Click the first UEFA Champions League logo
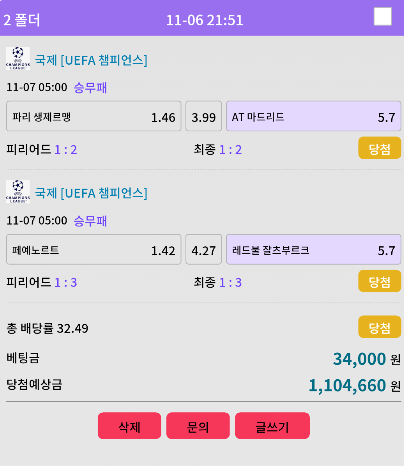This screenshot has width=404, height=466. pyautogui.click(x=18, y=58)
